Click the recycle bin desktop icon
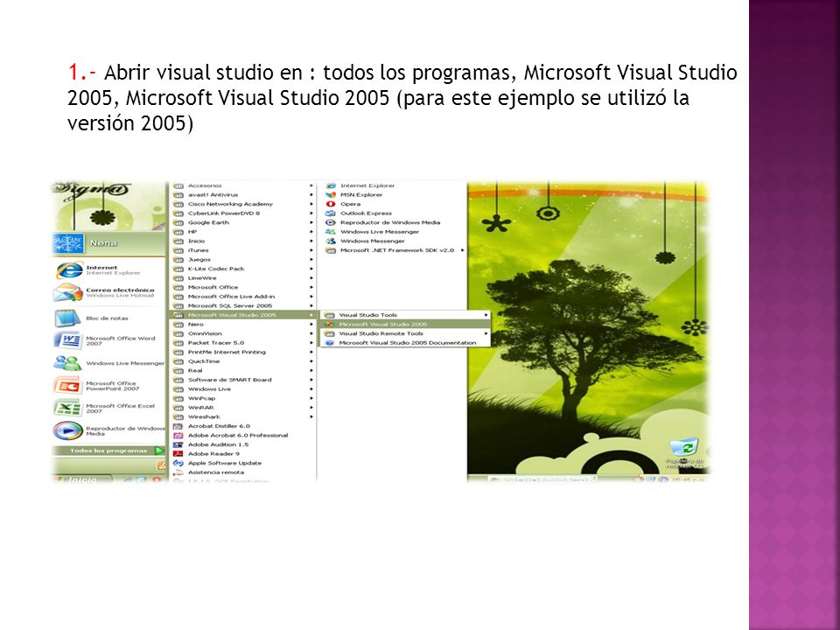 (684, 448)
